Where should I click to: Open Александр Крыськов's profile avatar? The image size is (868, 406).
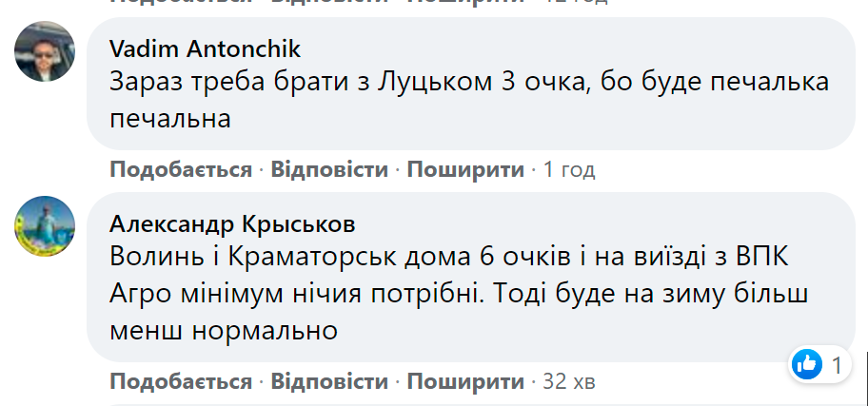click(45, 225)
